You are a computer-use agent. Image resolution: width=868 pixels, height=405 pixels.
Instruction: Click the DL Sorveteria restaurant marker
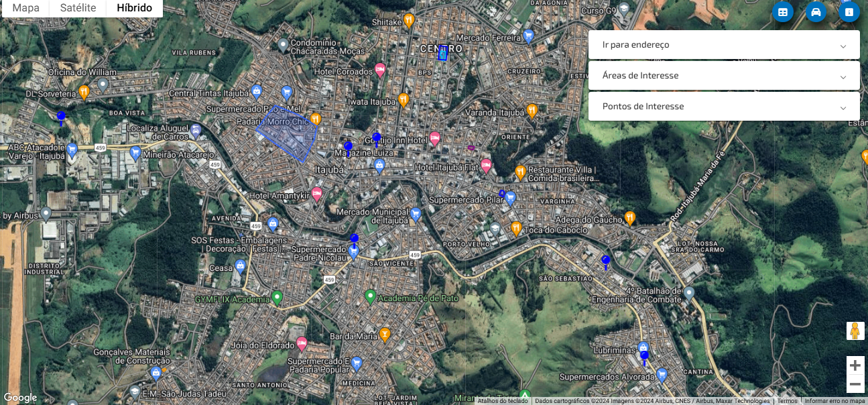(x=84, y=92)
